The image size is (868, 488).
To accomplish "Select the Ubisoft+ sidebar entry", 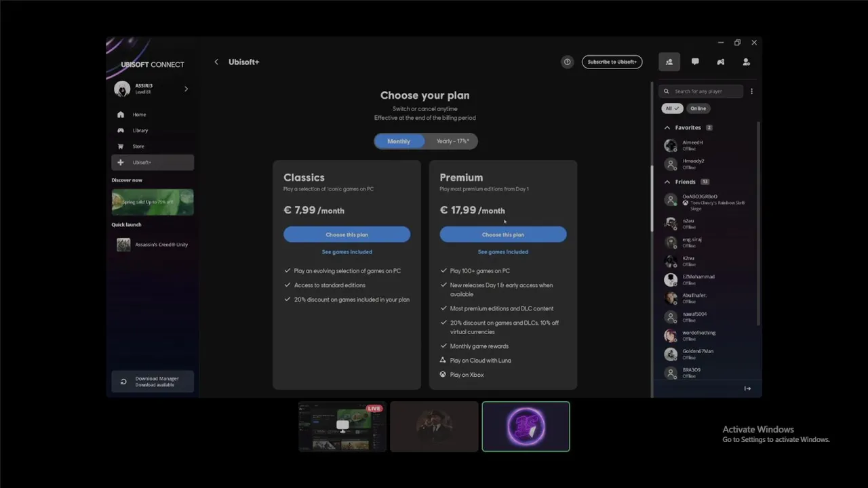I will click(x=153, y=163).
